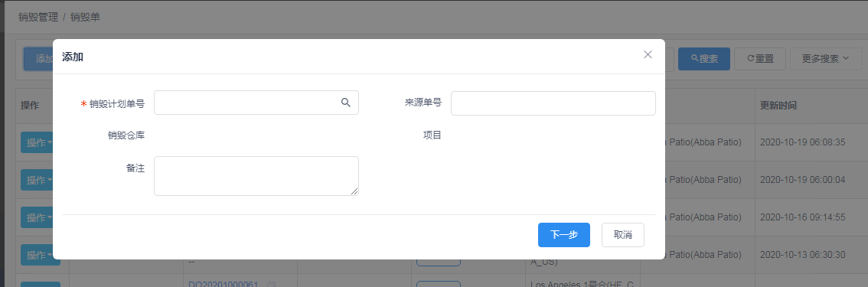Expand the 更多搜索 dropdown

click(826, 59)
